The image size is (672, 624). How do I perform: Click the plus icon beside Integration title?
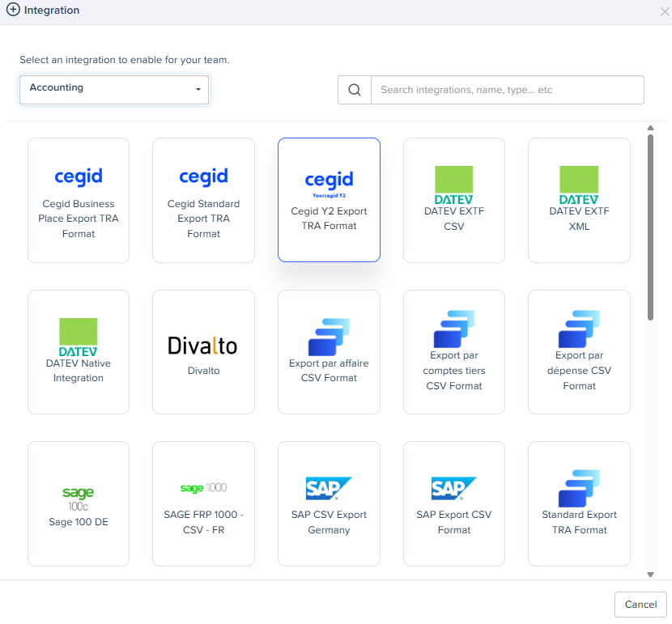[x=13, y=10]
